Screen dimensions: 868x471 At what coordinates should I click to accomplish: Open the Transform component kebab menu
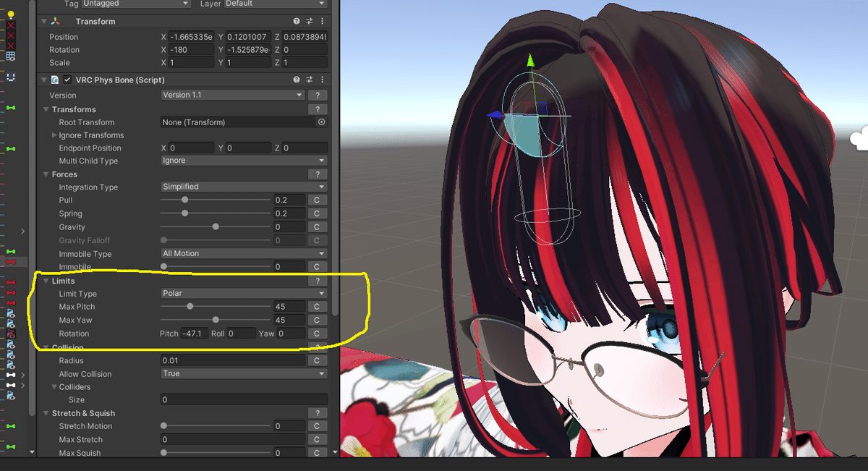pyautogui.click(x=322, y=21)
